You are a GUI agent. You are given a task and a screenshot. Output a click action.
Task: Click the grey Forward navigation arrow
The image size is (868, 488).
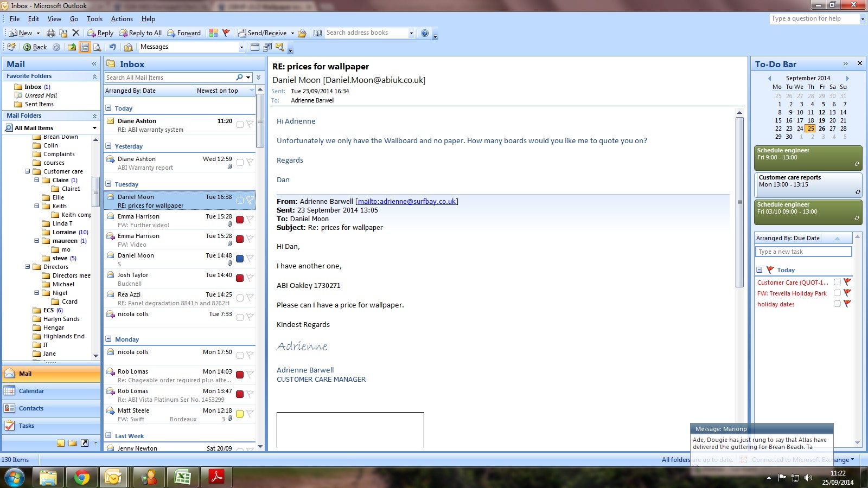click(x=56, y=47)
